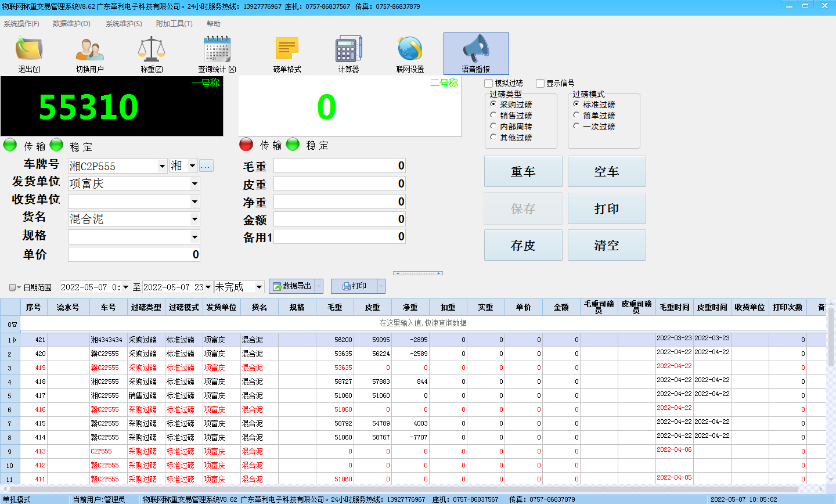Choose 简单过磅 weighing mode
The width and height of the screenshot is (836, 504).
(576, 116)
